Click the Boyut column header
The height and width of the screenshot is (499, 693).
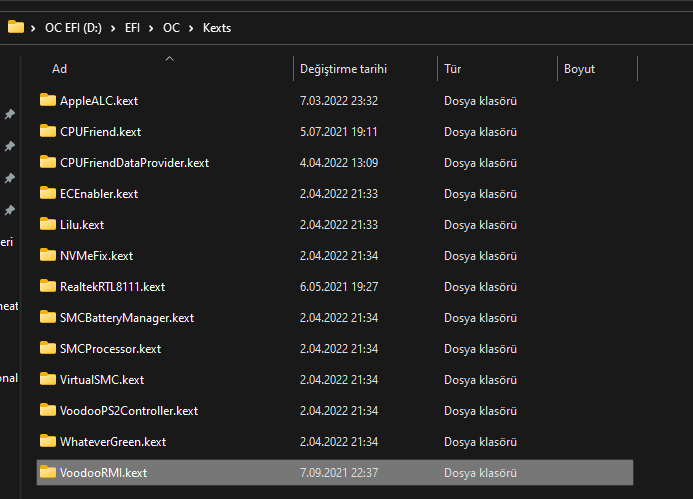point(579,69)
